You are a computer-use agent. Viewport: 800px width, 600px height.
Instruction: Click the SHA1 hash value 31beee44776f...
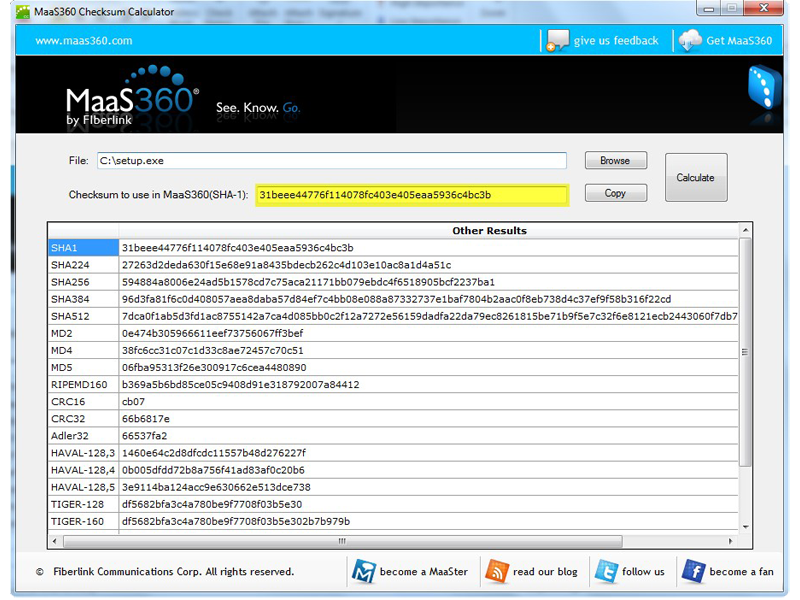click(238, 248)
